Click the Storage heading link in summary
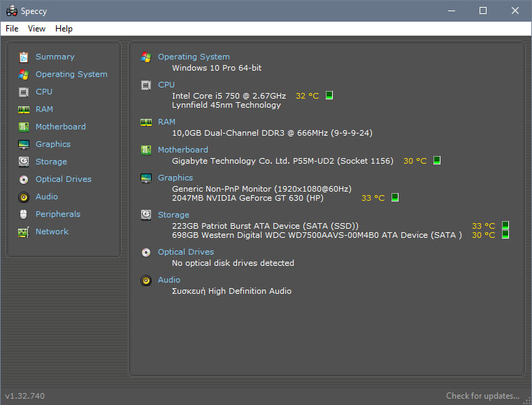Image resolution: width=532 pixels, height=405 pixels. (173, 215)
